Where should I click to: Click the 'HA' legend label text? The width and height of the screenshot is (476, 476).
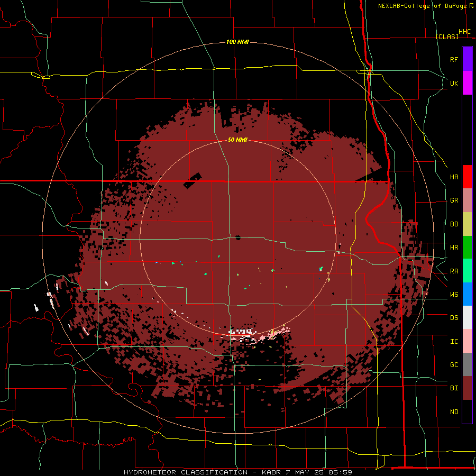click(454, 177)
